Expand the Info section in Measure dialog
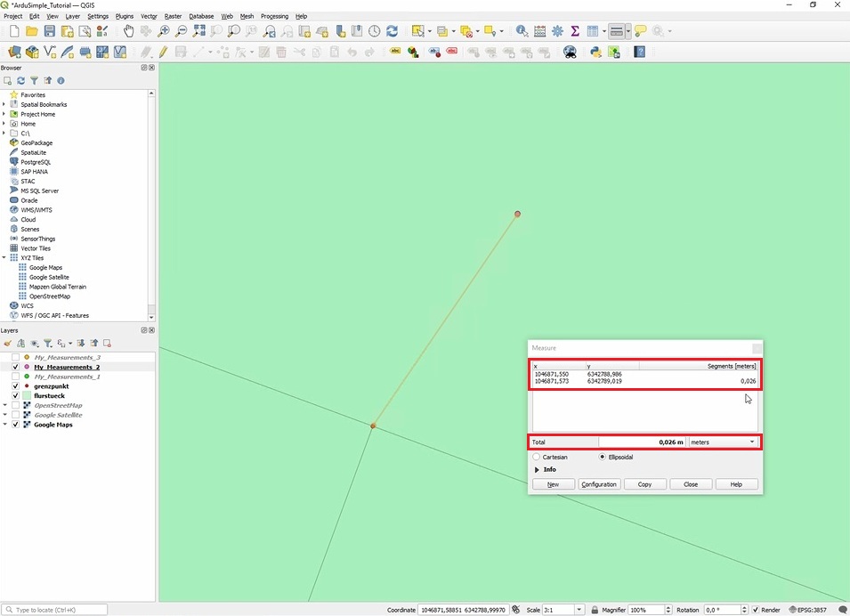 (537, 469)
